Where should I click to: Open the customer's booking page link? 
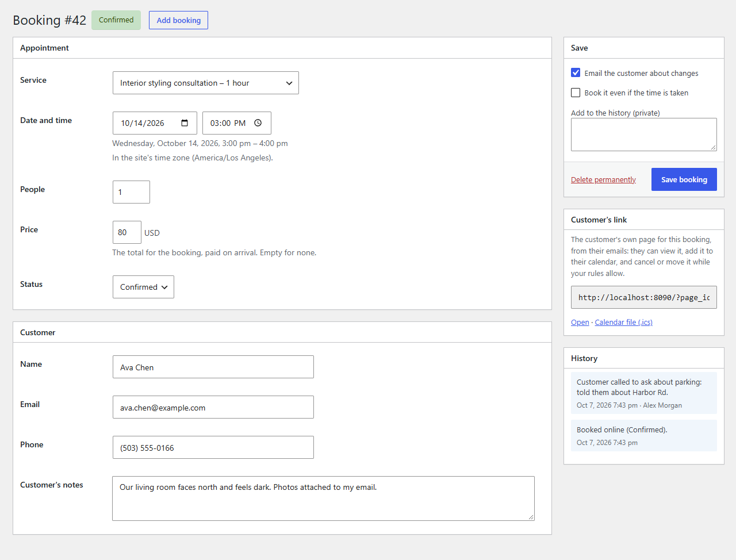(x=580, y=323)
